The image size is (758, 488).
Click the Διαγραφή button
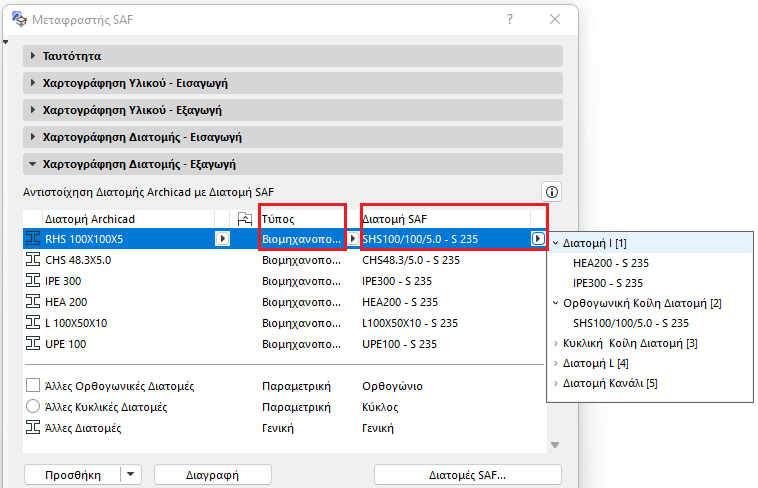point(213,474)
